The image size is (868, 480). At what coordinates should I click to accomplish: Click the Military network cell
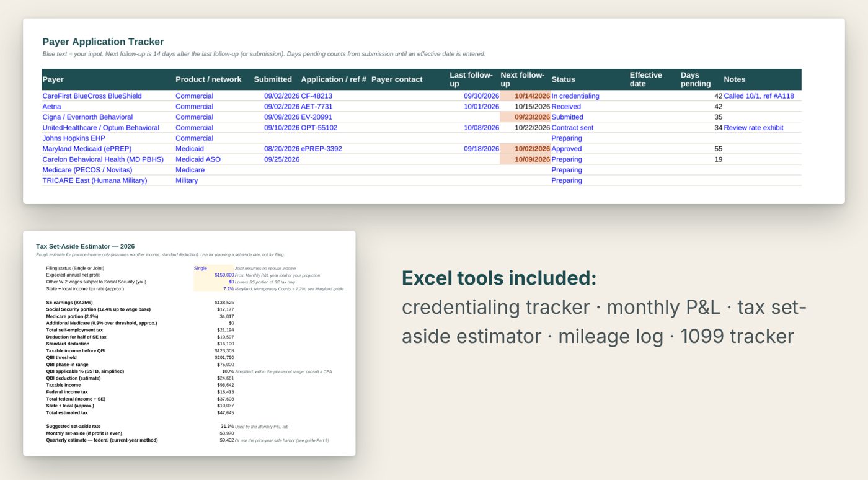(187, 180)
